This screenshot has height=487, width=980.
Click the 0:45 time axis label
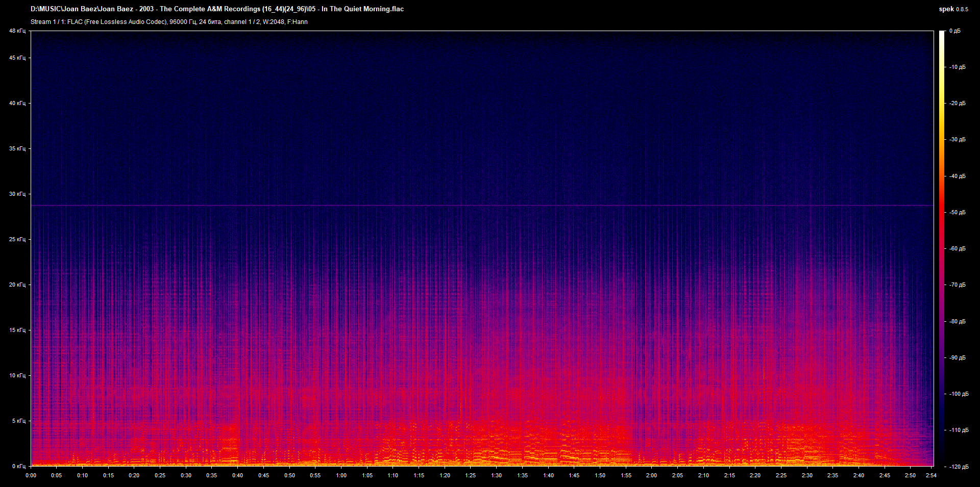[x=263, y=476]
